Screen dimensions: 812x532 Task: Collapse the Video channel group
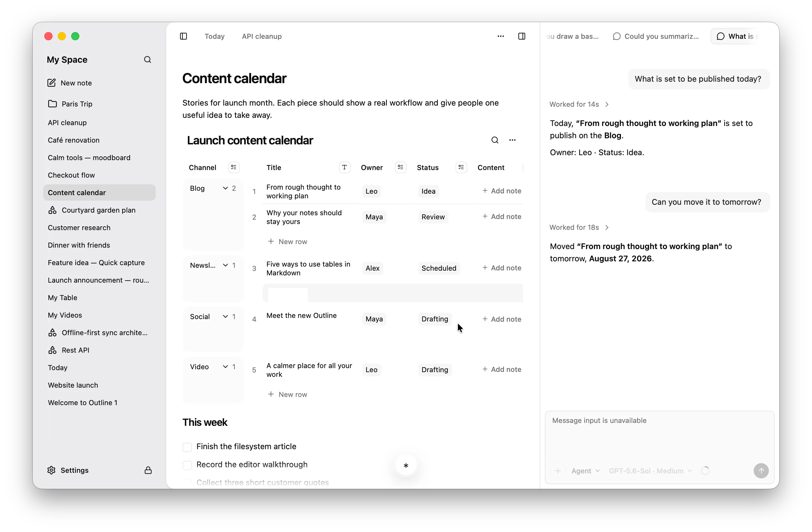pos(225,367)
